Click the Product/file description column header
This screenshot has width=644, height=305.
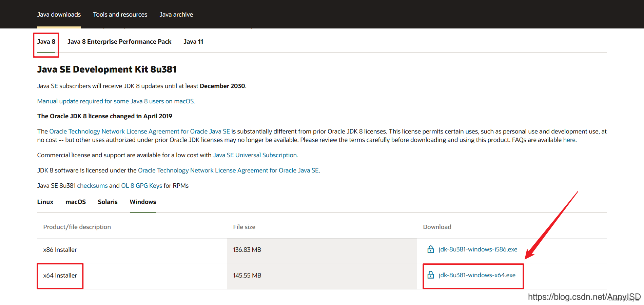[x=77, y=227]
